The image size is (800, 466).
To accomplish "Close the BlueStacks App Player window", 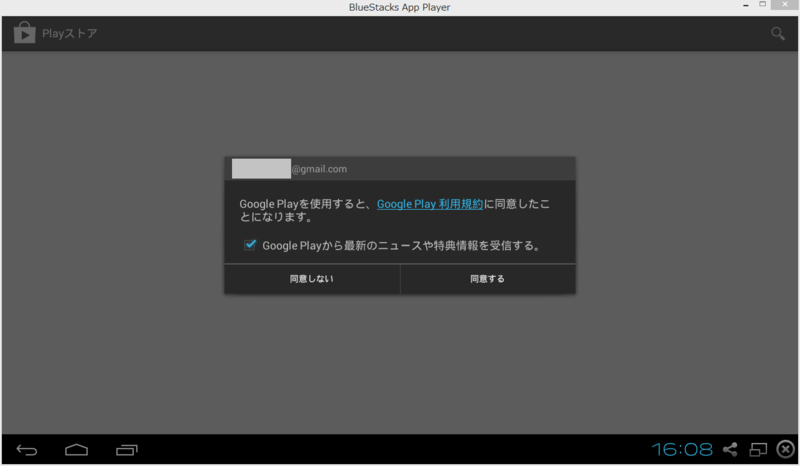I will pyautogui.click(x=785, y=5).
